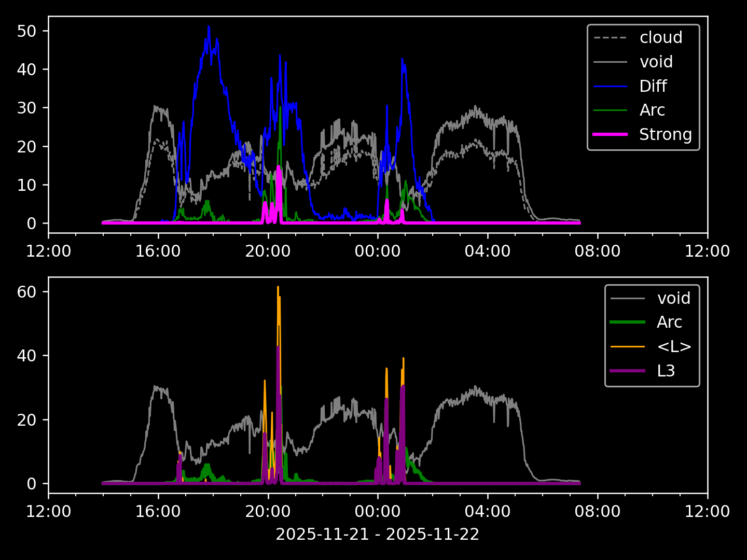The width and height of the screenshot is (747, 560).
Task: Click the blue Diff line sample in legend
Action: (x=610, y=86)
